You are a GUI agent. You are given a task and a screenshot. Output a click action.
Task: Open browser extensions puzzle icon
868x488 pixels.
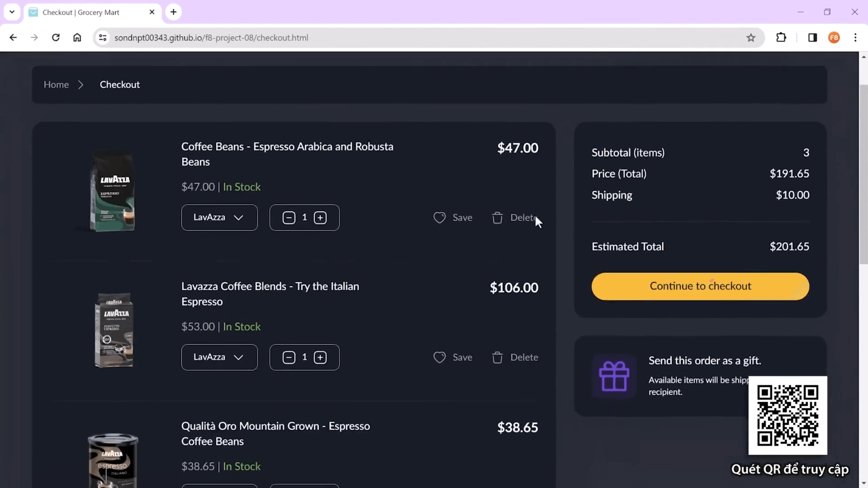point(781,38)
